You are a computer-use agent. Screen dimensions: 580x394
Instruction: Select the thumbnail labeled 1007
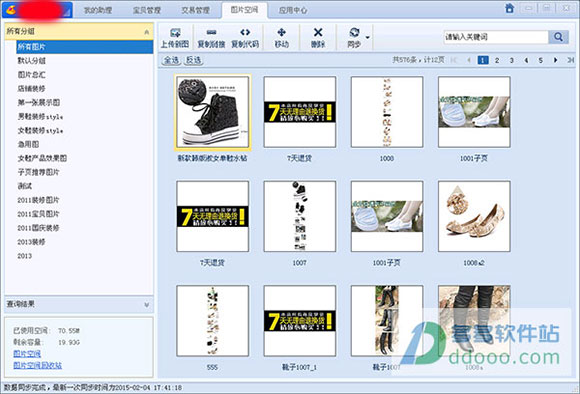300,216
